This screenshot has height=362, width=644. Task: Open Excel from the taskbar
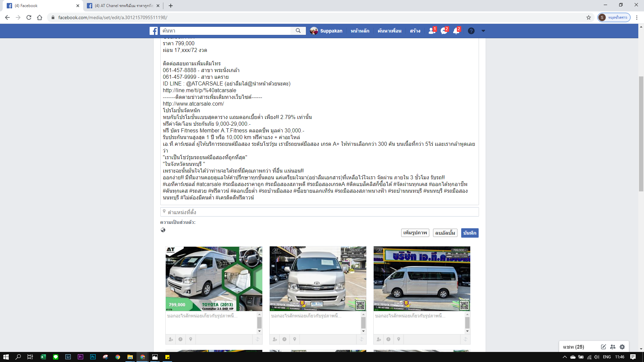tap(43, 357)
